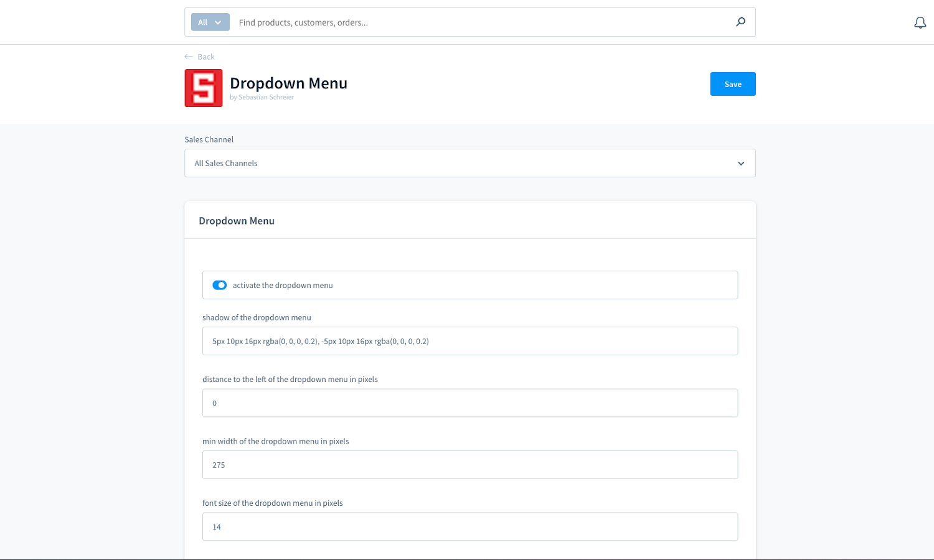The width and height of the screenshot is (934, 560).
Task: Open the All search filter dropdown
Action: pos(210,22)
